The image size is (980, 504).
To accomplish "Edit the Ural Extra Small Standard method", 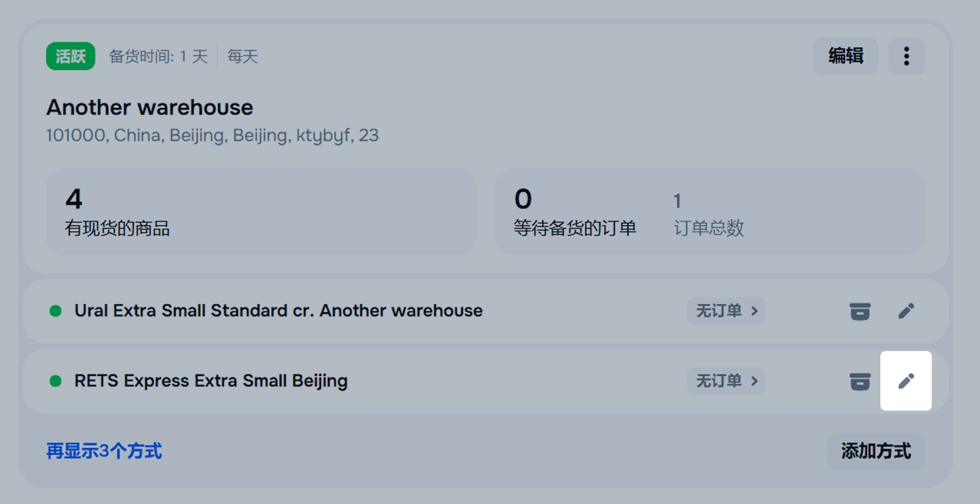I will coord(906,312).
